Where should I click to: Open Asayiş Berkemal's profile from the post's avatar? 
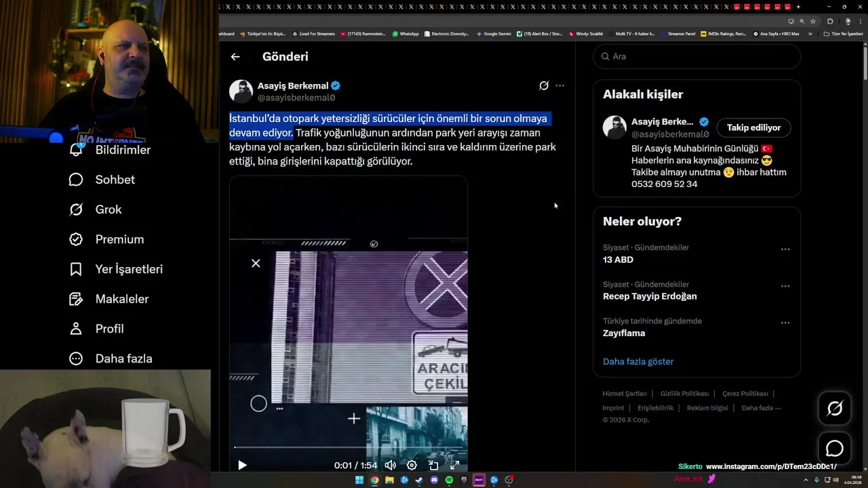click(x=241, y=91)
